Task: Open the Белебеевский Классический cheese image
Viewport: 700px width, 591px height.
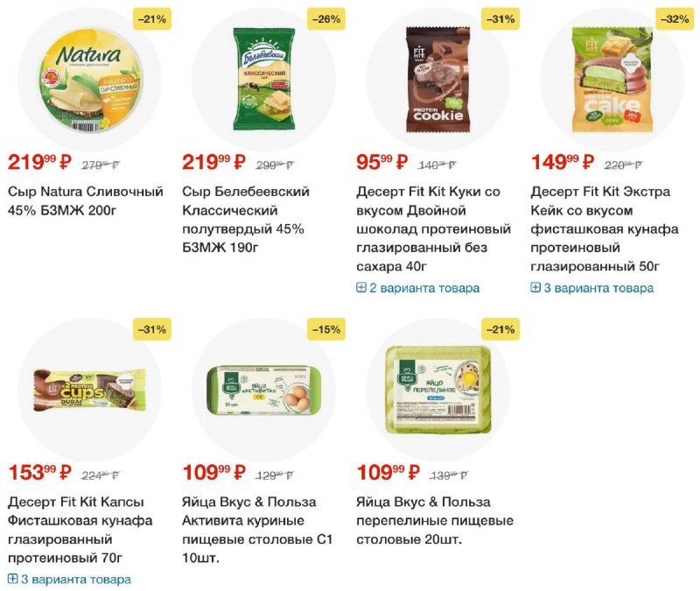Action: point(264,80)
